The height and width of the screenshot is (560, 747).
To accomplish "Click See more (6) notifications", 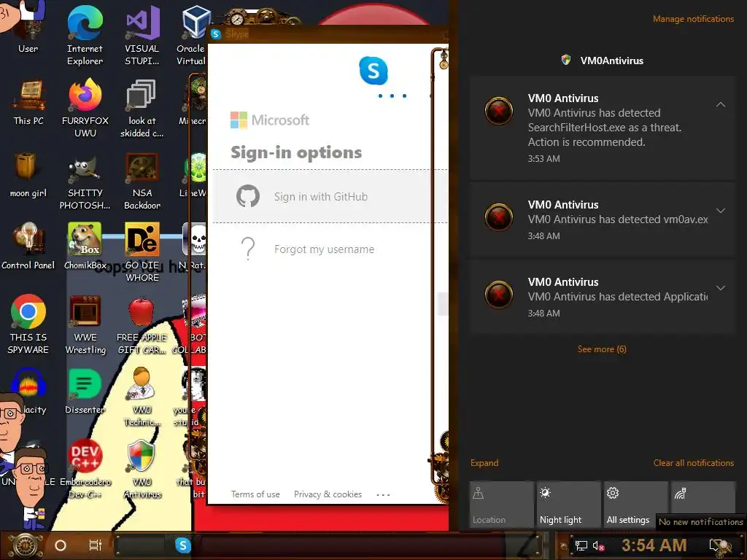I will click(602, 349).
